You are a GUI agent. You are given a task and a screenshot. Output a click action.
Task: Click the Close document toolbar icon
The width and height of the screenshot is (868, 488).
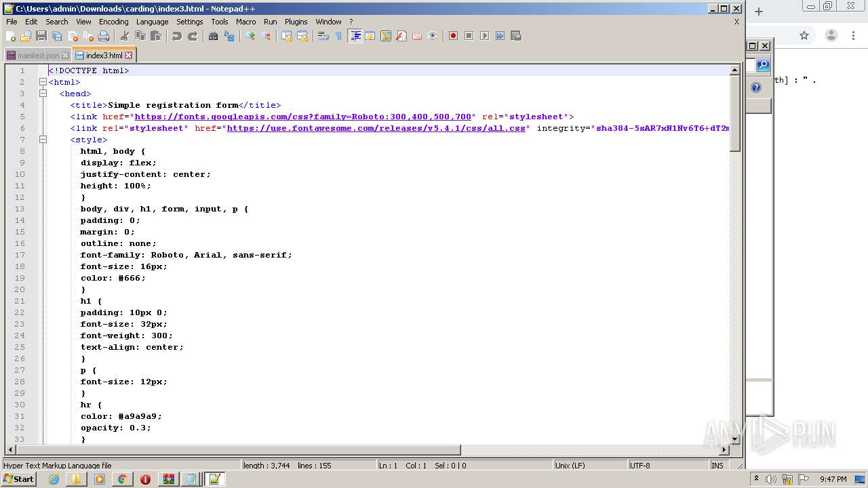click(73, 36)
